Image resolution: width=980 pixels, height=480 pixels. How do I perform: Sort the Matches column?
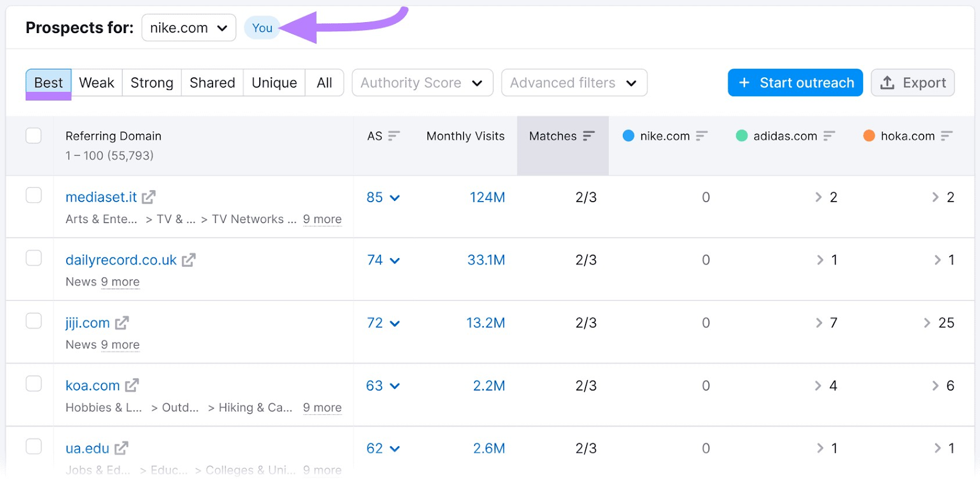click(589, 136)
